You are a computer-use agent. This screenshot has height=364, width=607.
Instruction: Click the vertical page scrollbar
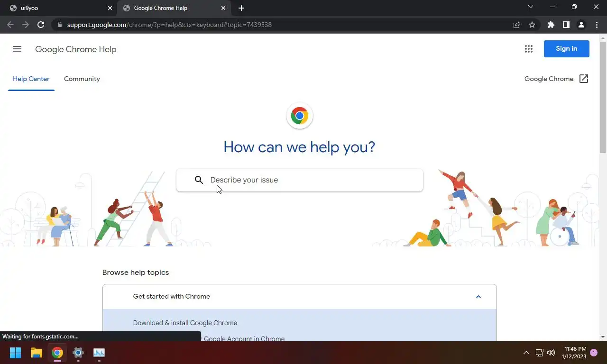pyautogui.click(x=603, y=97)
